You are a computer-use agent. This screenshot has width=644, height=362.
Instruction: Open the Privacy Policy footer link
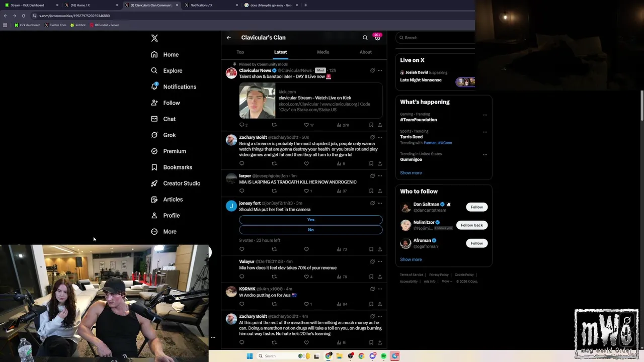439,275
